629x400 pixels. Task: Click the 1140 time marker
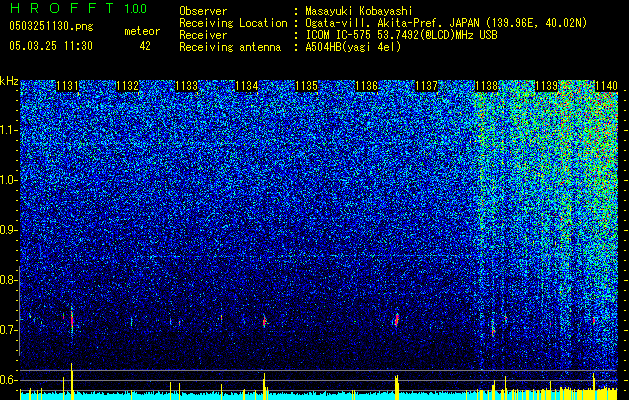pos(606,86)
